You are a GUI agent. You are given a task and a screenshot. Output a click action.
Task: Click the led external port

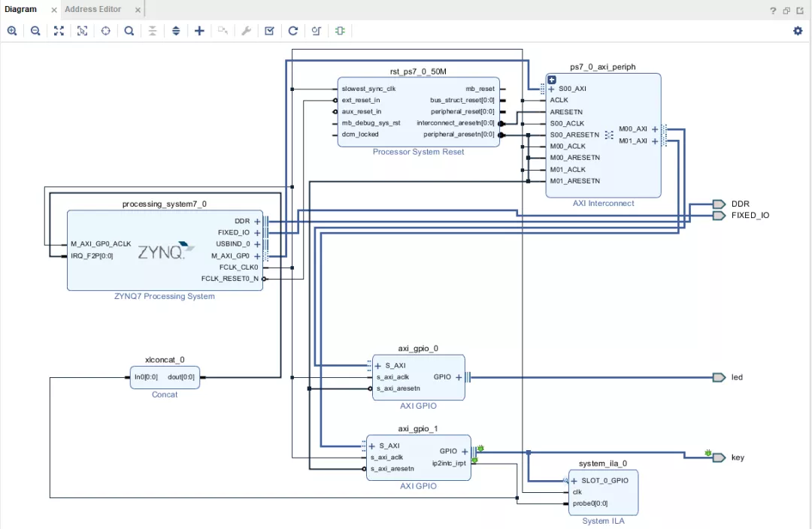719,377
